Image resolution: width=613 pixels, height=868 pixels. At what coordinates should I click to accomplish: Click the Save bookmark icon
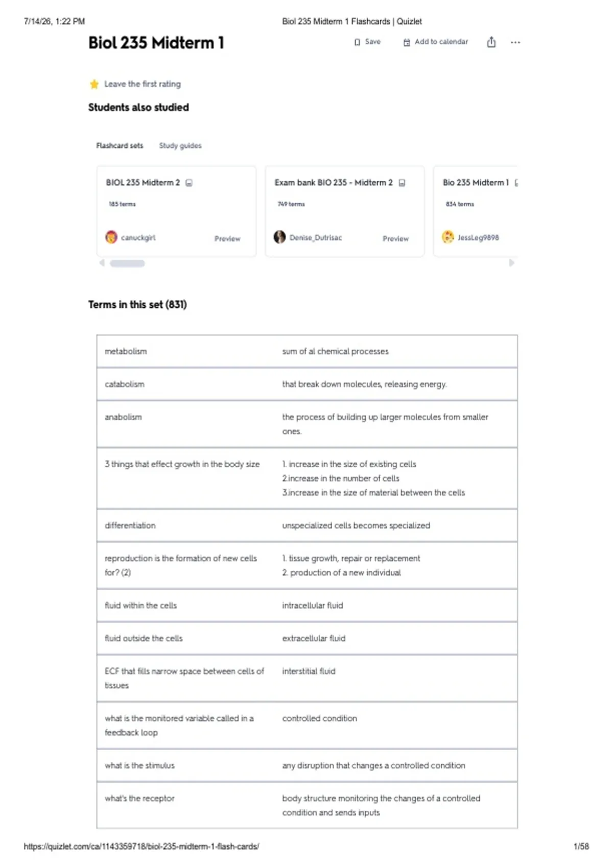(x=357, y=42)
